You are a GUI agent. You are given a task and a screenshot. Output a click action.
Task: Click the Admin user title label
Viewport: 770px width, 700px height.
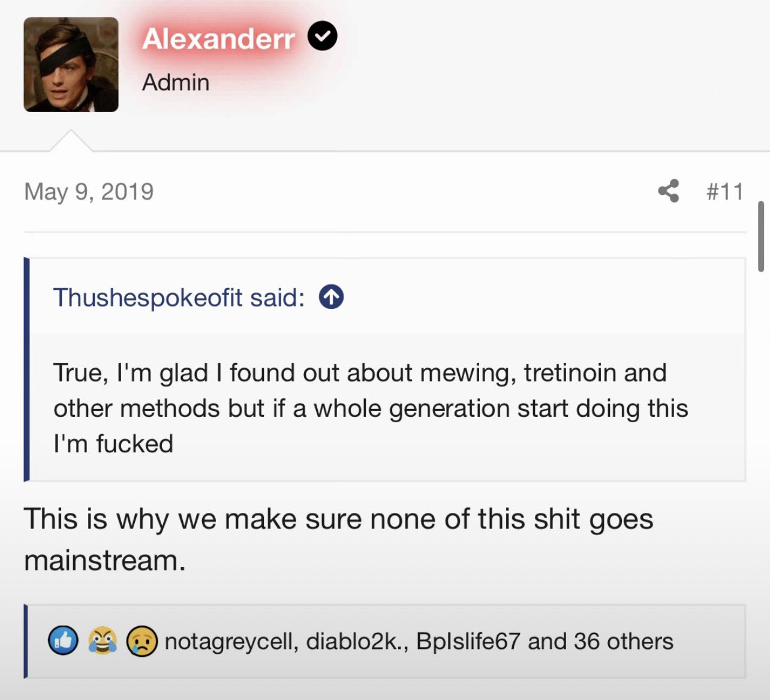[176, 82]
